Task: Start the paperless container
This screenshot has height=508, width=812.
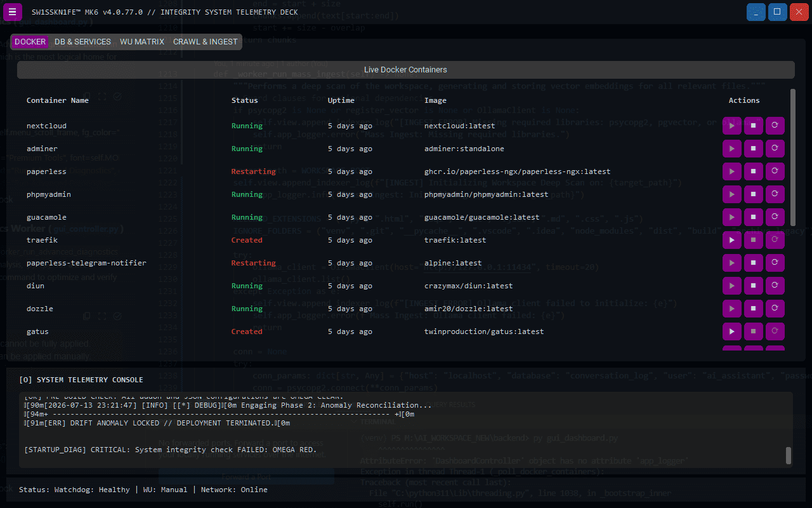Action: 731,171
